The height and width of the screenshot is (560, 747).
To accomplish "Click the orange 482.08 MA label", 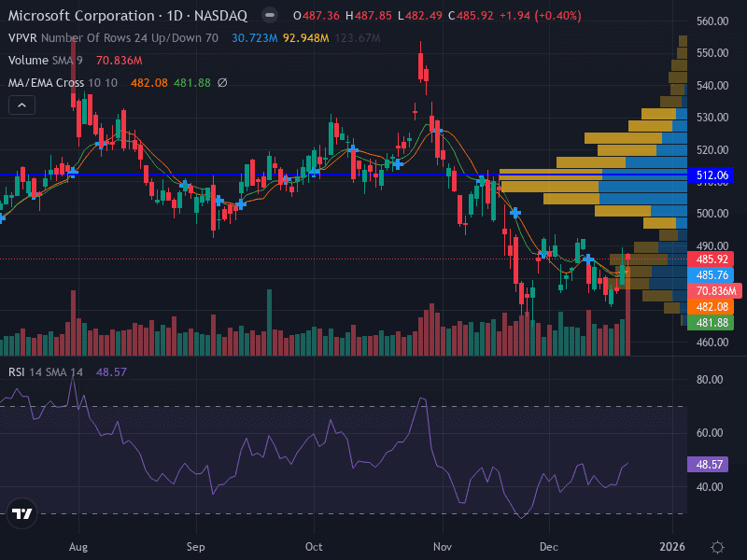I will pos(712,307).
